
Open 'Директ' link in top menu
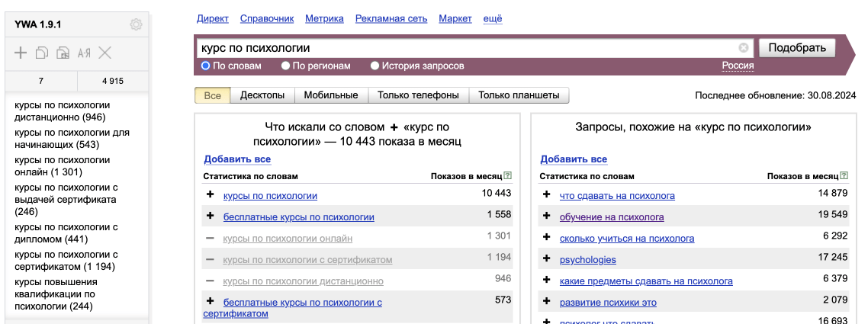click(x=213, y=19)
